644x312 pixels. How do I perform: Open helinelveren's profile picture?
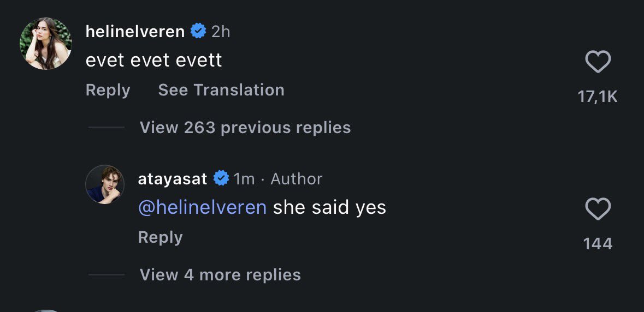pos(46,44)
